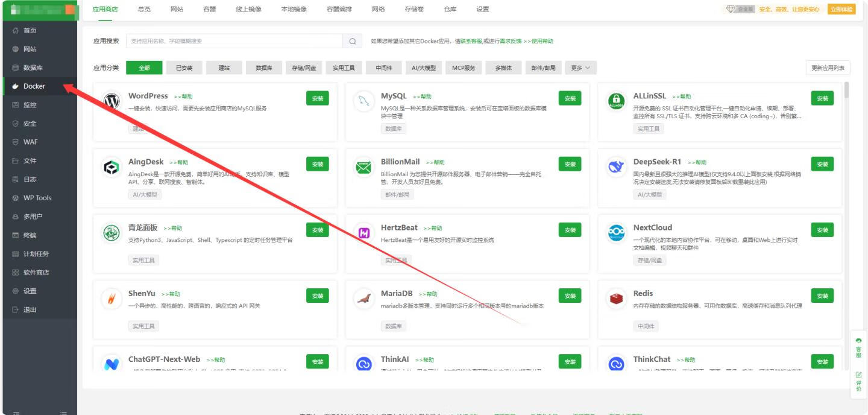Screen dimensions: 868x415
Task: Focus the 应用搜索 input field
Action: click(234, 41)
